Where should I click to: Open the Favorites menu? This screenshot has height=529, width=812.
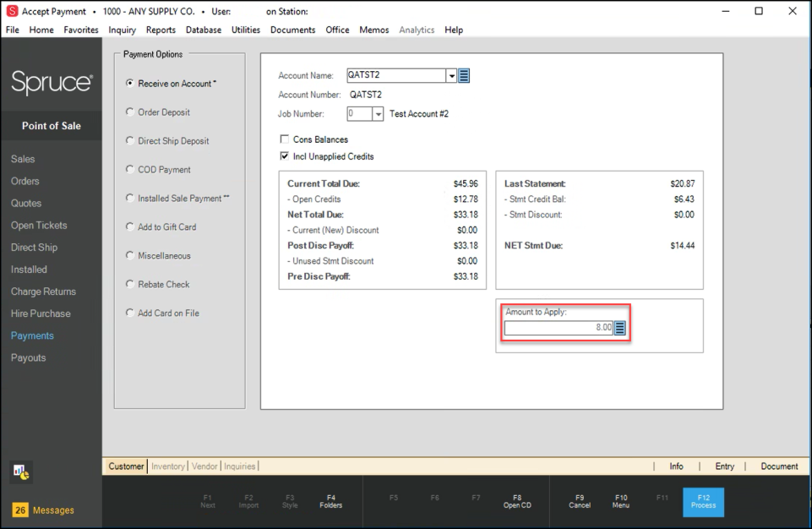pyautogui.click(x=81, y=30)
